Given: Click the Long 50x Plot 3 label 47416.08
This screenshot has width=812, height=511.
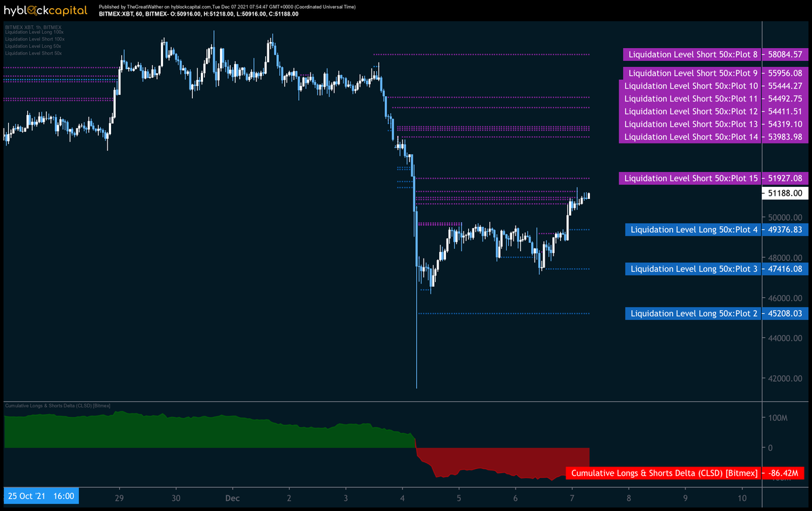Looking at the screenshot, I should click(x=717, y=269).
